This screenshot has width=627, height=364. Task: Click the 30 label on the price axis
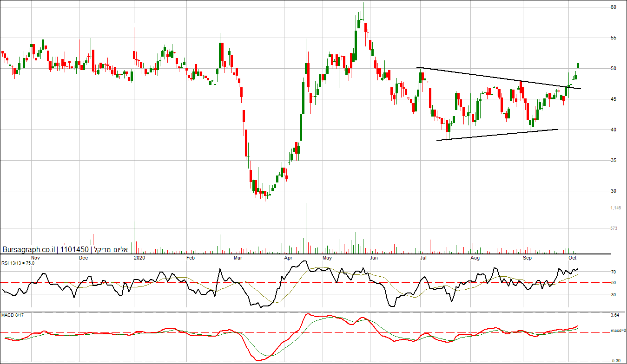(614, 191)
